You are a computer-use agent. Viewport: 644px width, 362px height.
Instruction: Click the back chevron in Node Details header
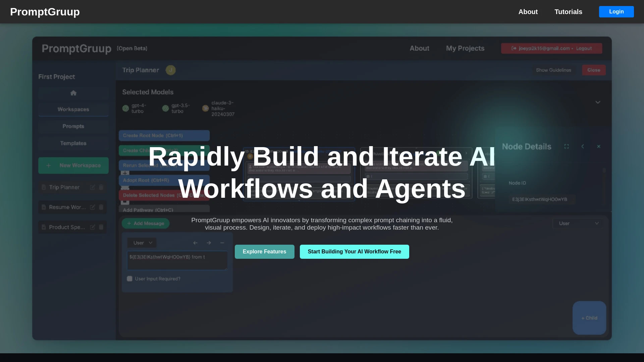(x=583, y=146)
